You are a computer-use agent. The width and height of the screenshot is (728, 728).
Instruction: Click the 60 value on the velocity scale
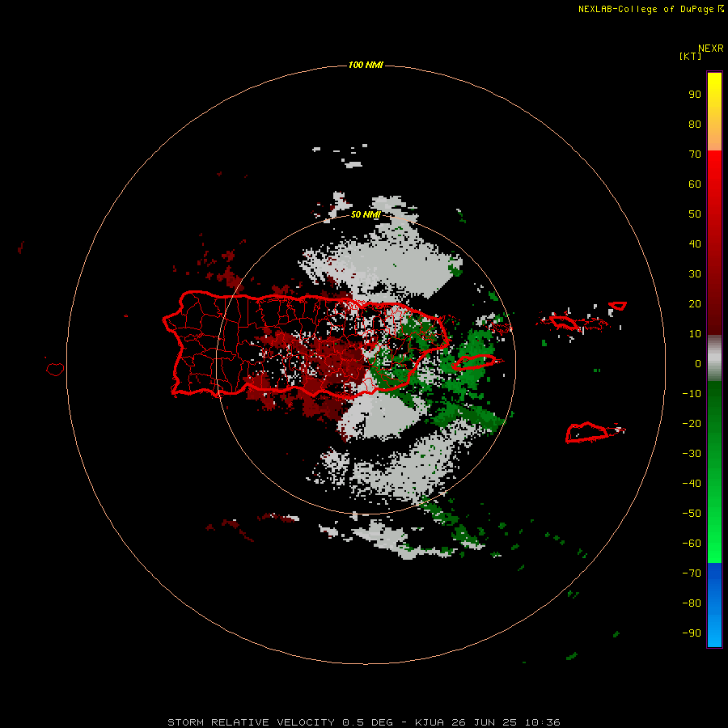click(695, 184)
